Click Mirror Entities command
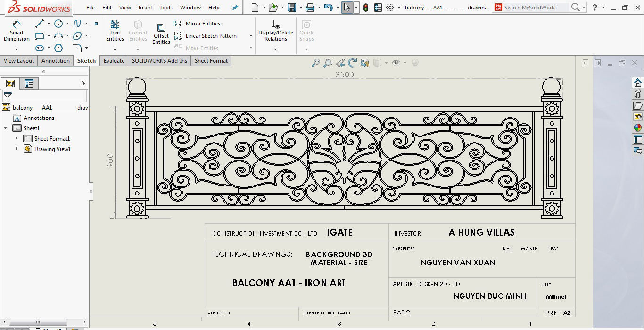The width and height of the screenshot is (644, 330). pos(198,24)
